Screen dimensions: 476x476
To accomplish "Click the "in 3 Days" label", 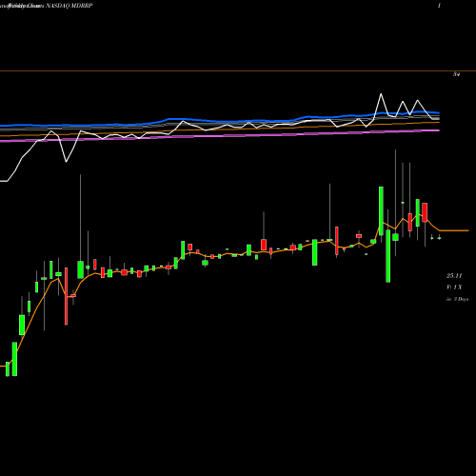I will [x=457, y=299].
